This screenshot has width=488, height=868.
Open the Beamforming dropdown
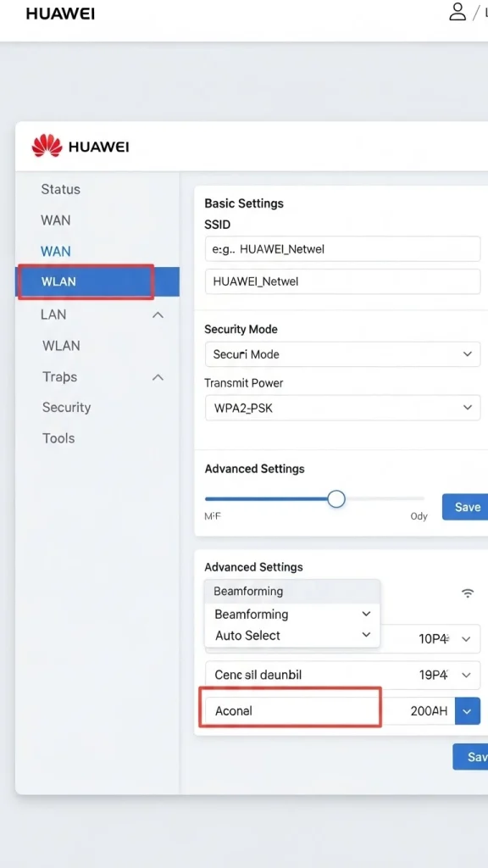pyautogui.click(x=291, y=614)
